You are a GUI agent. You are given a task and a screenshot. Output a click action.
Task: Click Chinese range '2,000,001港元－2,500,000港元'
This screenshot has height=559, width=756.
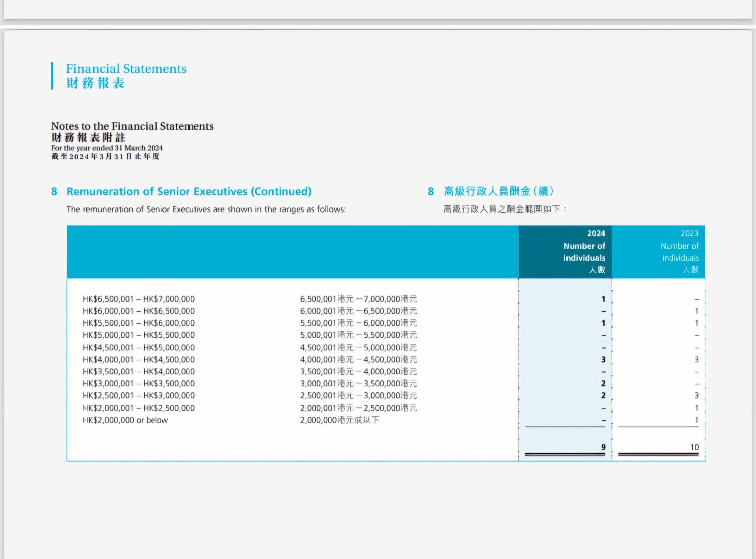[x=358, y=408]
